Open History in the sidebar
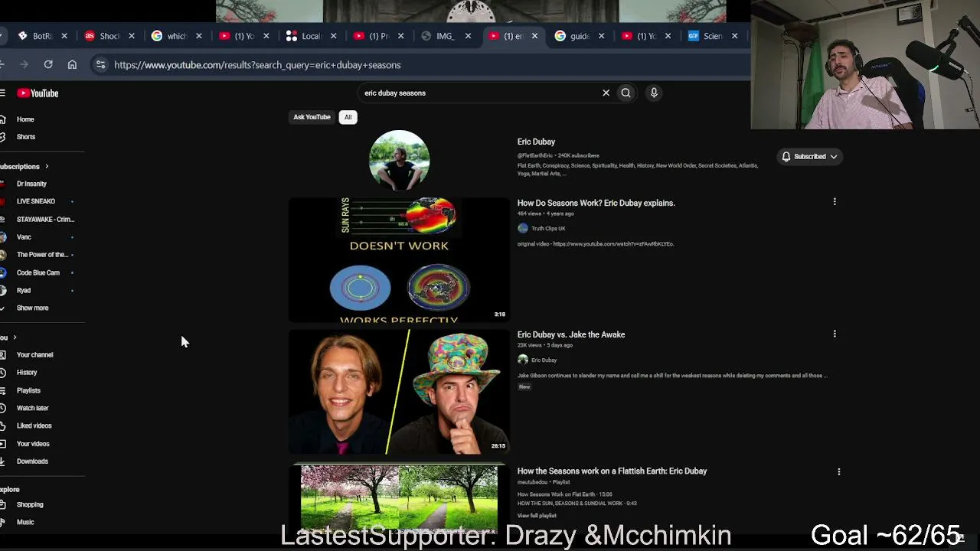Screen dimensions: 980x551 pyautogui.click(x=27, y=373)
